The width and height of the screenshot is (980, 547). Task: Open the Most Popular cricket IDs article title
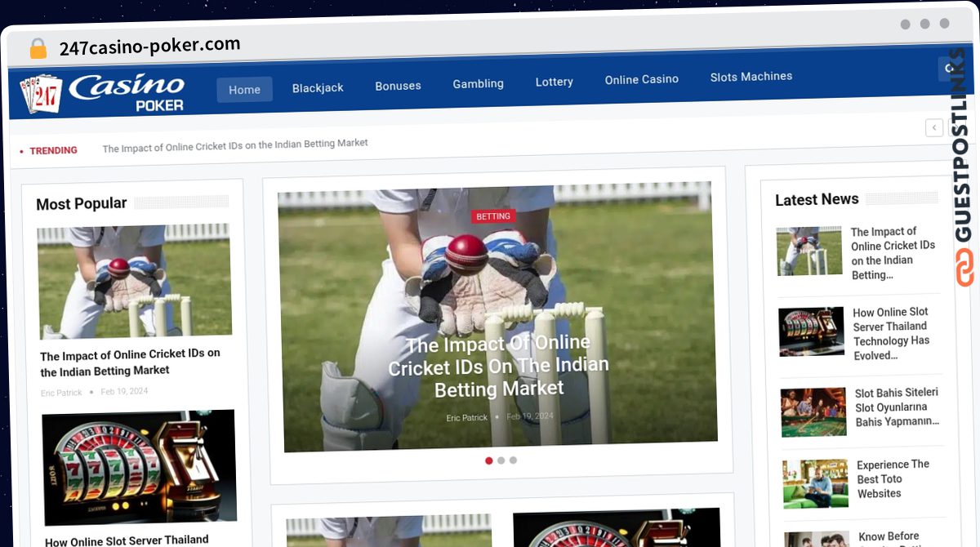tap(131, 362)
